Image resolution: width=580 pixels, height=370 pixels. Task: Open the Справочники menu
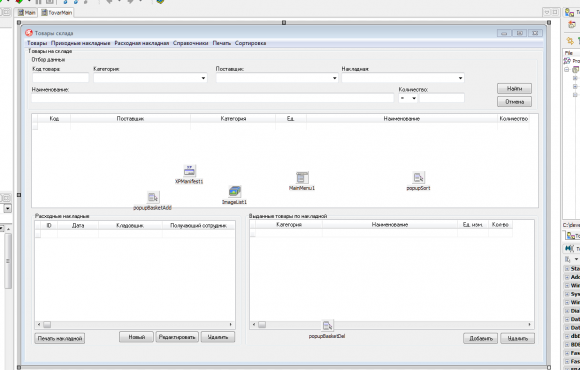click(190, 43)
